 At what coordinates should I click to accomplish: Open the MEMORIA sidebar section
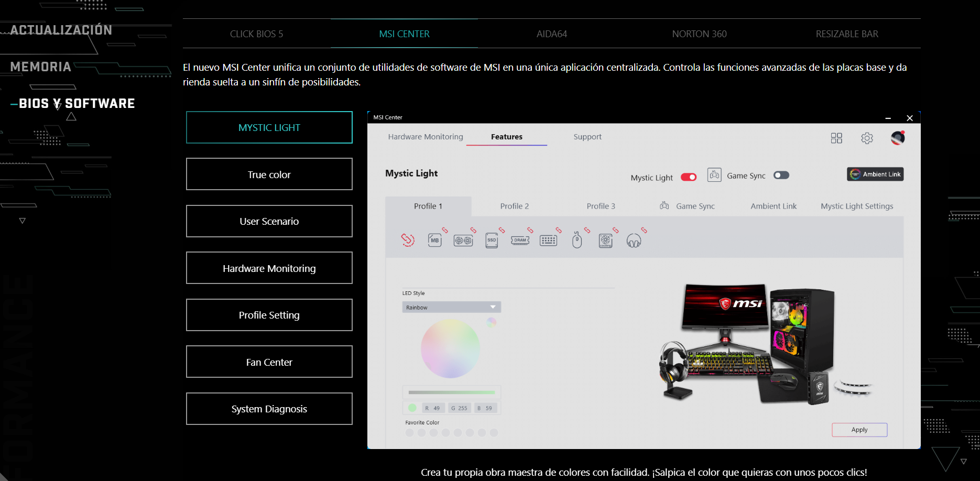pyautogui.click(x=41, y=67)
